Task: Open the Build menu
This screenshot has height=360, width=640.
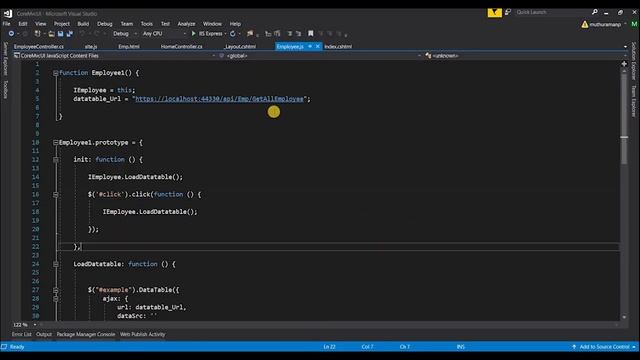Action: 83,24
